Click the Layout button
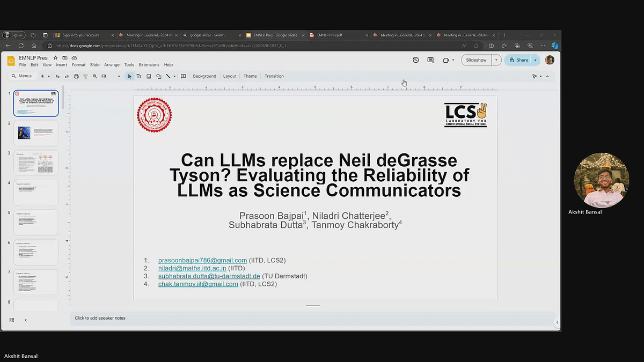The image size is (644, 362). [230, 76]
